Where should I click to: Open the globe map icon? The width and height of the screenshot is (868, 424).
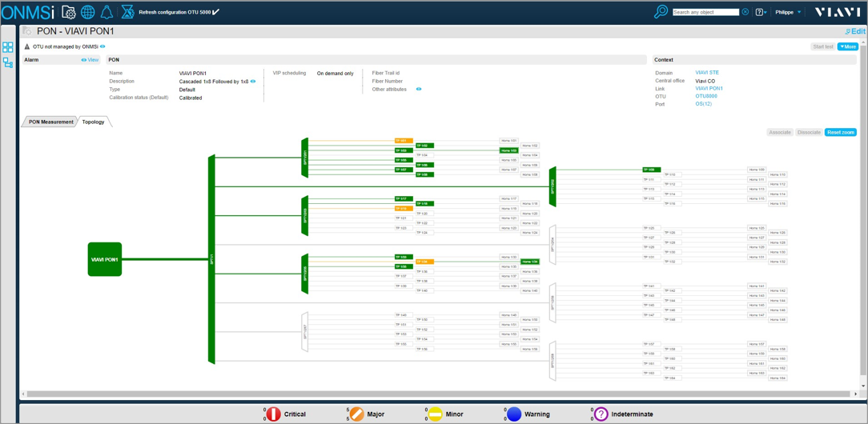[x=87, y=12]
